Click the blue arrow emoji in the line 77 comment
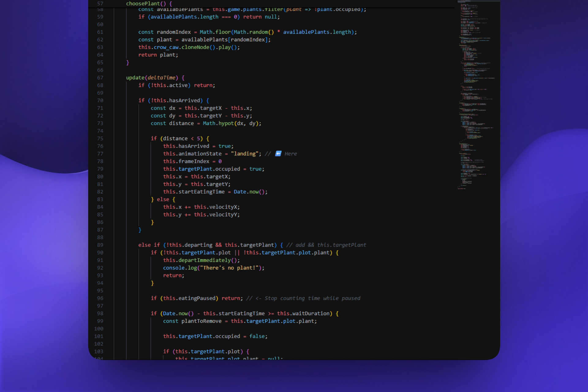This screenshot has width=588, height=392. pyautogui.click(x=278, y=153)
